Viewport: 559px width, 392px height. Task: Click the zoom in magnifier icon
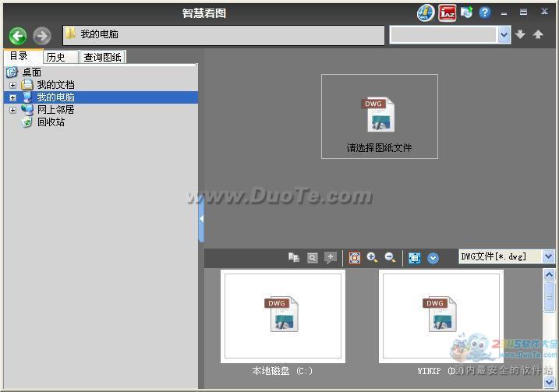[x=373, y=257]
